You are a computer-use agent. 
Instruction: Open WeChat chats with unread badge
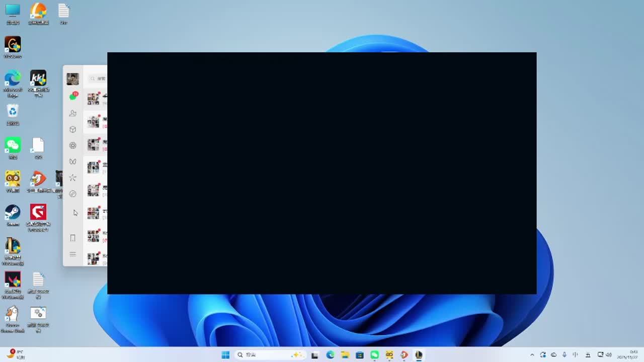point(73,97)
